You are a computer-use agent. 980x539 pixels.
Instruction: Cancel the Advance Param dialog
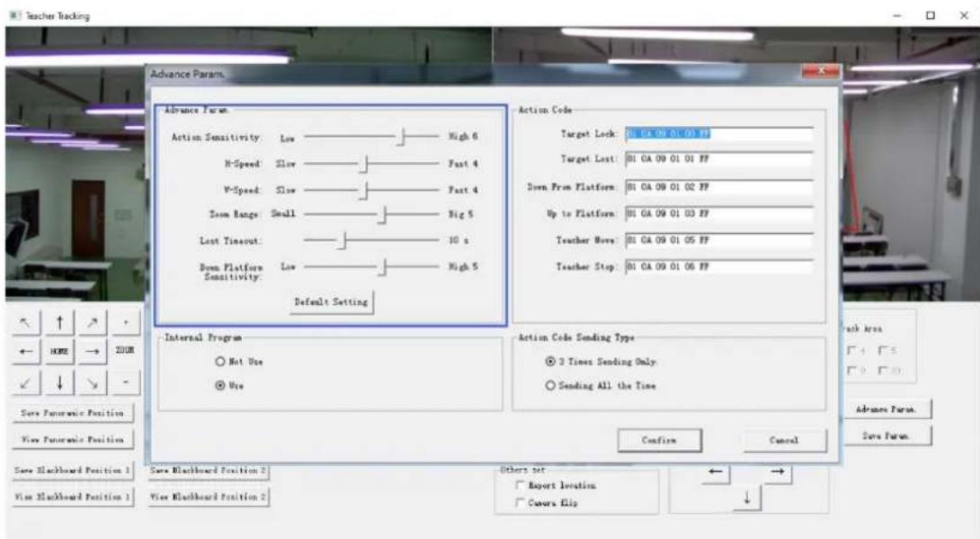click(784, 440)
